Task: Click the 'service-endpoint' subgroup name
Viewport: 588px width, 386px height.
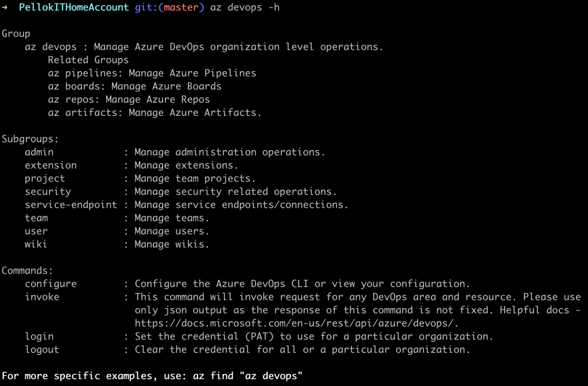Action: click(71, 205)
